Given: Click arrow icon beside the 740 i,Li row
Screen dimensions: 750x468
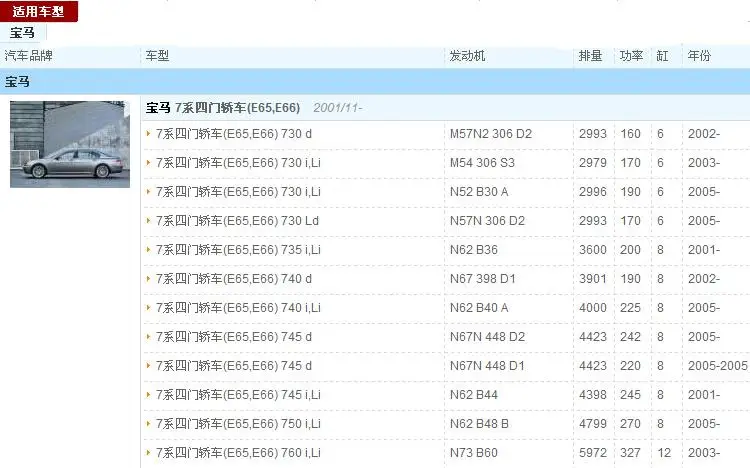Looking at the screenshot, I should click(149, 307).
